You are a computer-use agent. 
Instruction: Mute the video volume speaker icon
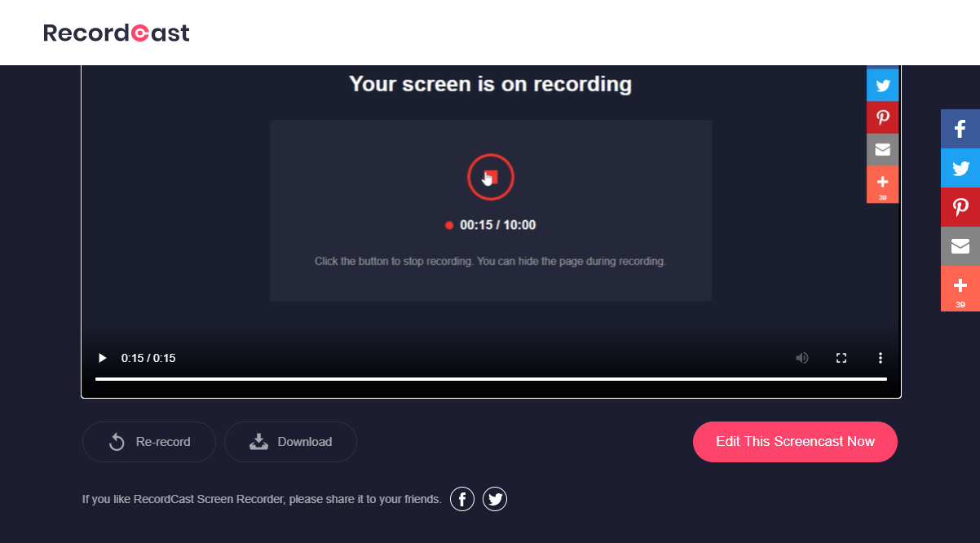(x=802, y=358)
